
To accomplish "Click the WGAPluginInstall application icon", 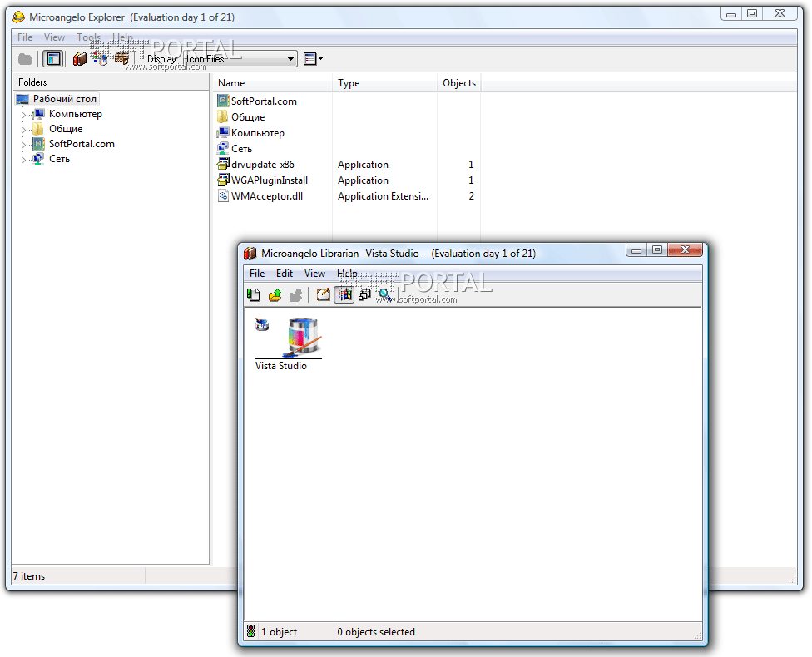I will (223, 180).
